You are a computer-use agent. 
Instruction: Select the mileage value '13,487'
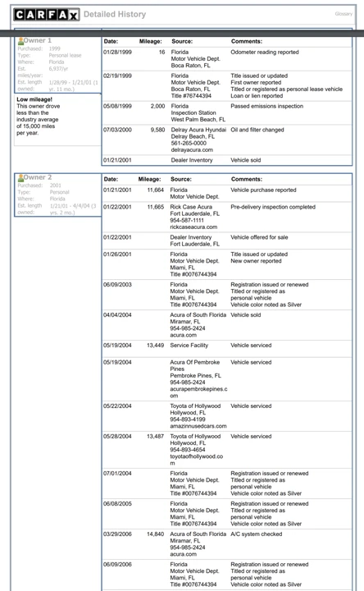[156, 437]
